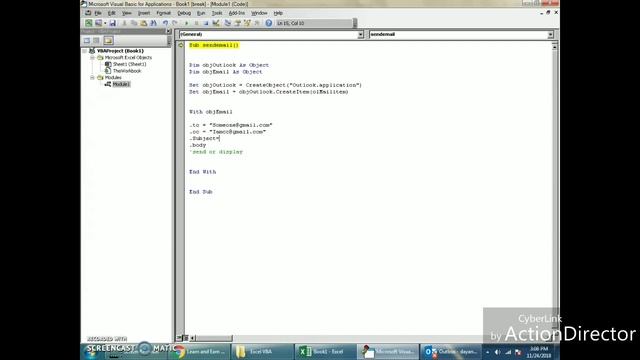Select Sheet1 (Sheet1) in project tree
The height and width of the screenshot is (360, 640).
point(129,64)
